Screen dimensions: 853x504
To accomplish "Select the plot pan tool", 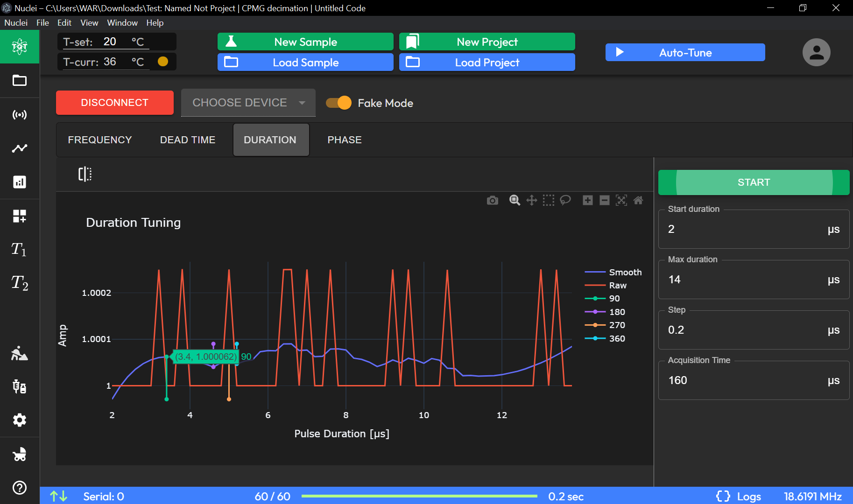I will pos(532,201).
